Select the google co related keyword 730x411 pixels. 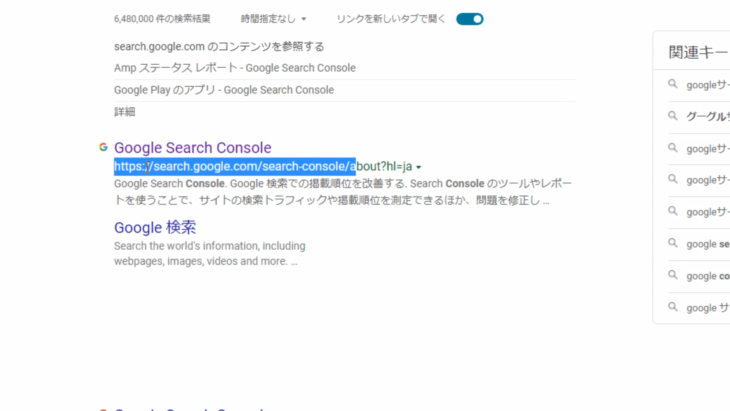tap(708, 276)
